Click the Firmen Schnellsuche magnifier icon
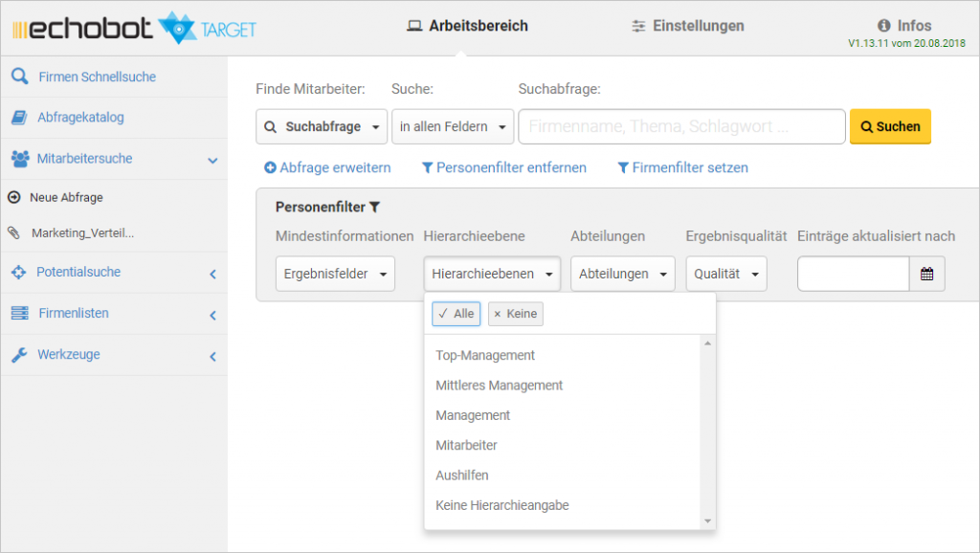This screenshot has width=980, height=553. click(19, 77)
